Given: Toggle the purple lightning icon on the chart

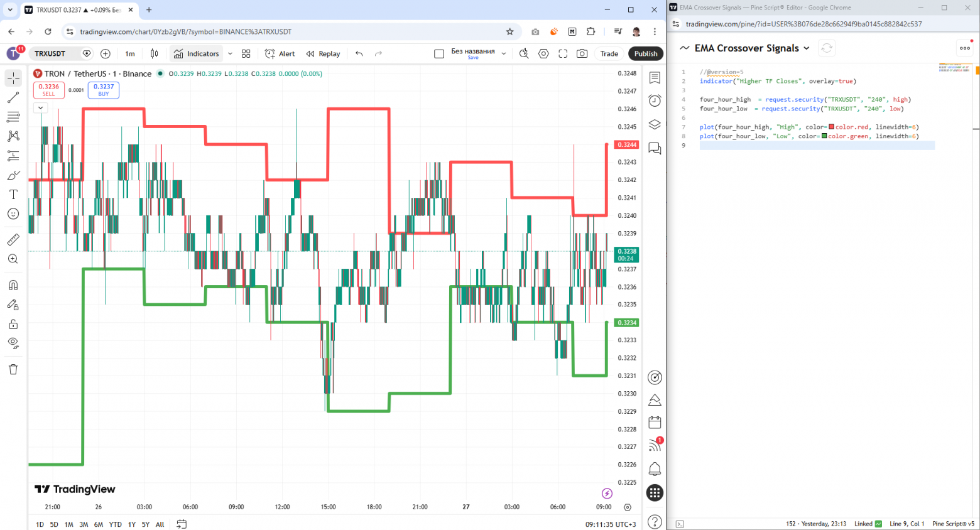Looking at the screenshot, I should 607,494.
